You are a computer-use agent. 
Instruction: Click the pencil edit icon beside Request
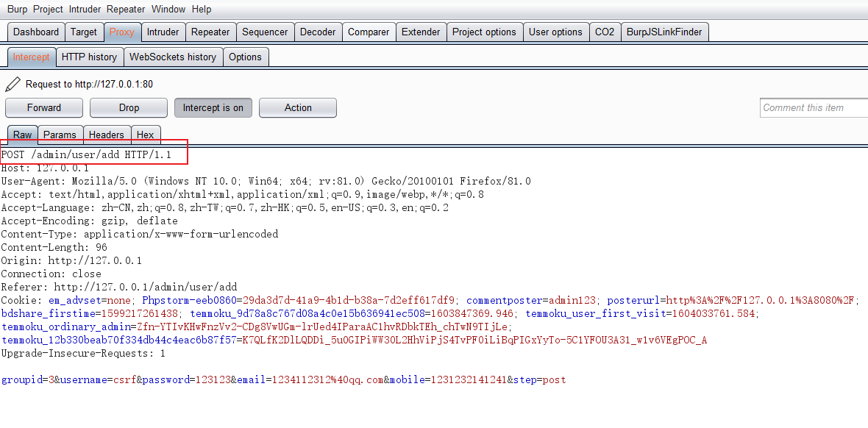pyautogui.click(x=12, y=84)
